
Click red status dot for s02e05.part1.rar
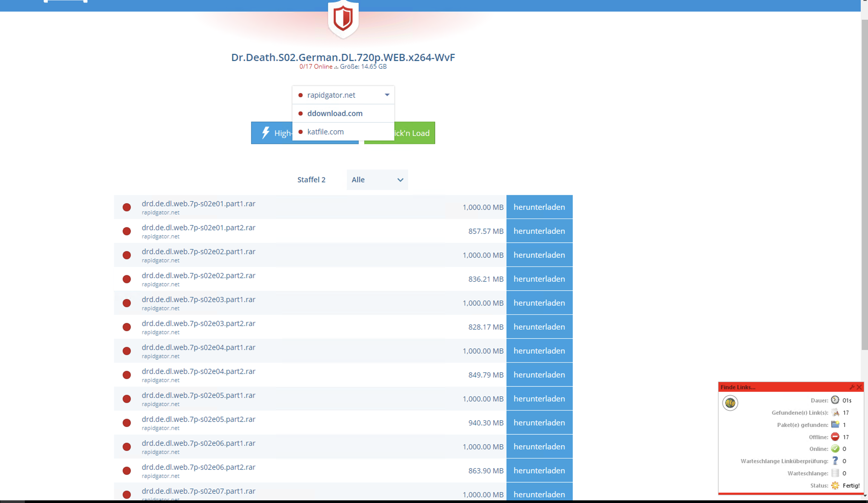click(x=127, y=399)
